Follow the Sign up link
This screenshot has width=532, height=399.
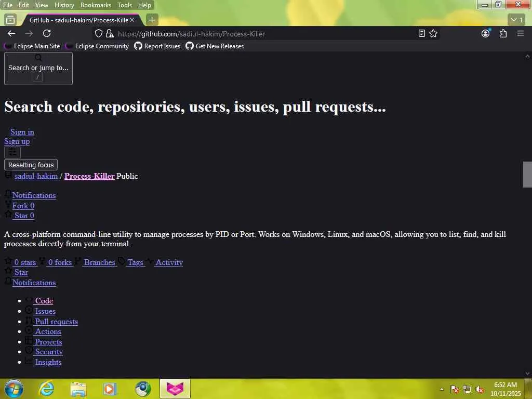(17, 141)
